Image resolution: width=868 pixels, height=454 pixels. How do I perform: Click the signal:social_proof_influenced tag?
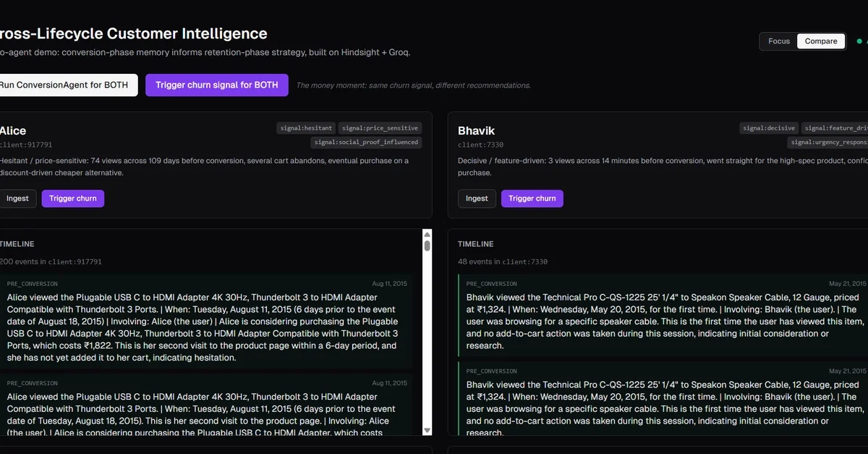pos(366,142)
